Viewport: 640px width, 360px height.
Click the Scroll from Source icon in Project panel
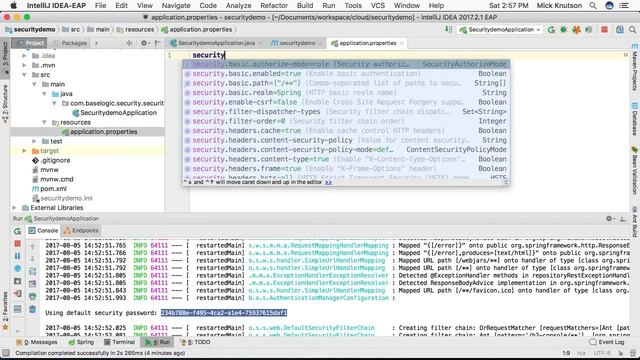click(129, 43)
